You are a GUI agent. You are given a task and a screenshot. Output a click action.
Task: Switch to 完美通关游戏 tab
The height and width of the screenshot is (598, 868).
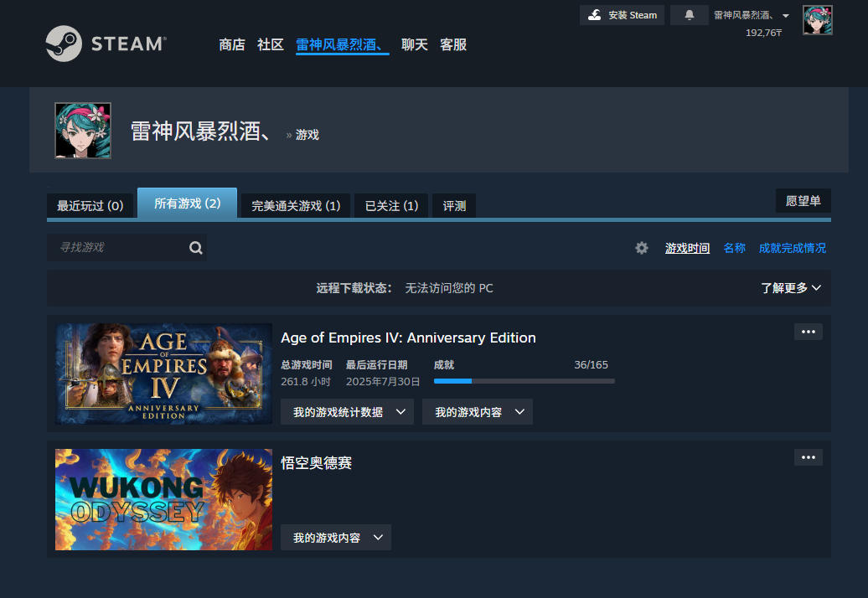point(296,206)
